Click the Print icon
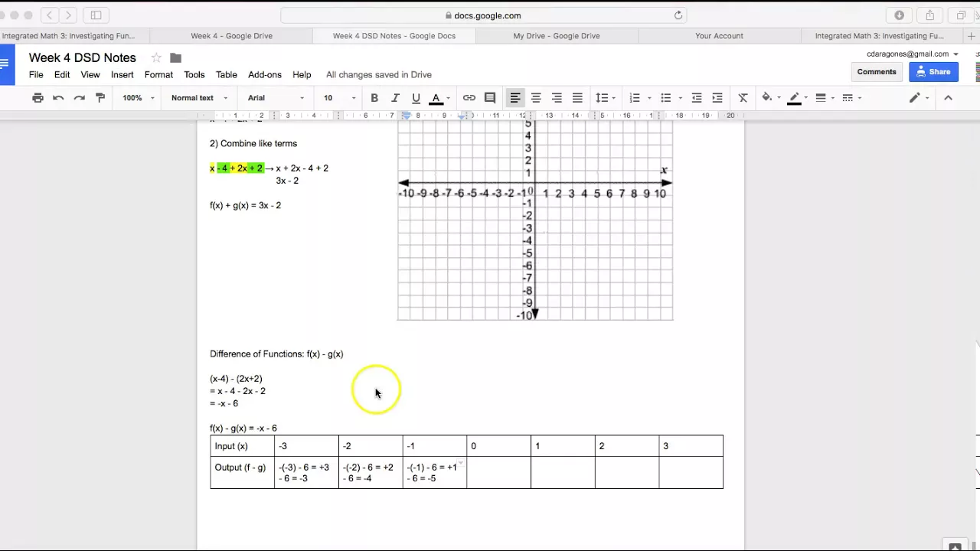980x551 pixels. tap(38, 98)
